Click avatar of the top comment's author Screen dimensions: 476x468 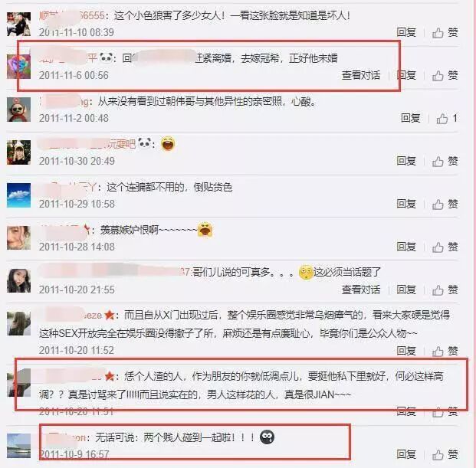[19, 24]
